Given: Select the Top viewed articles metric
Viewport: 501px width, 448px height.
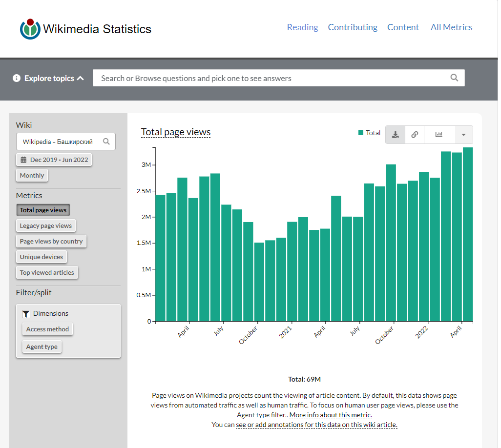Looking at the screenshot, I should [x=47, y=273].
